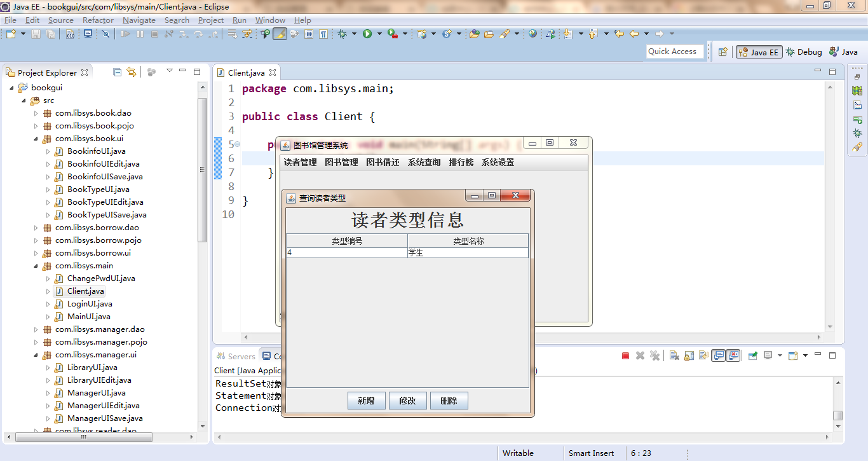868x461 pixels.
Task: Go to Last Edit Location
Action: (618, 34)
